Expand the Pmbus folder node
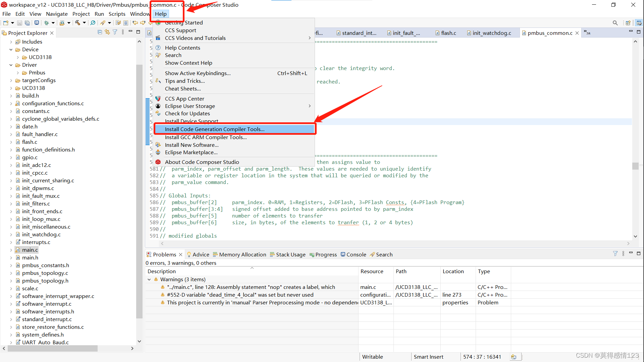Image resolution: width=644 pixels, height=362 pixels. 18,73
